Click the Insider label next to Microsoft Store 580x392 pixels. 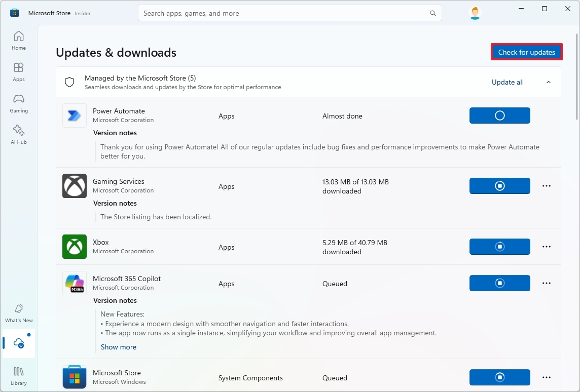[x=82, y=14]
